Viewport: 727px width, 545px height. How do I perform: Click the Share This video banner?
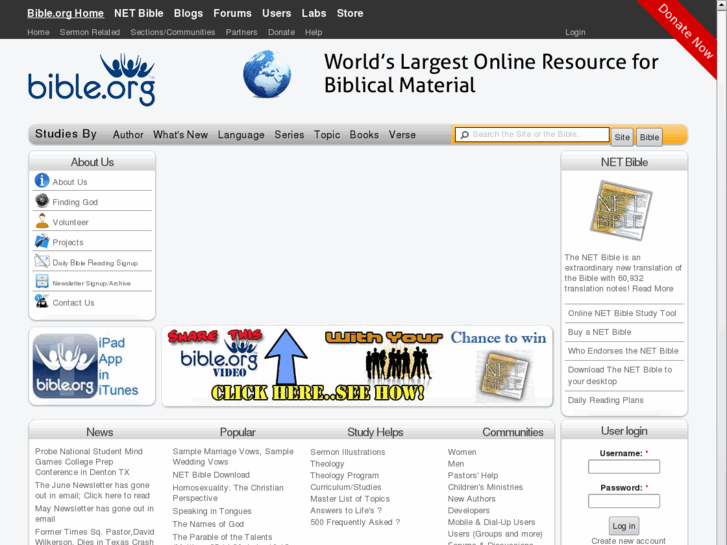point(357,366)
